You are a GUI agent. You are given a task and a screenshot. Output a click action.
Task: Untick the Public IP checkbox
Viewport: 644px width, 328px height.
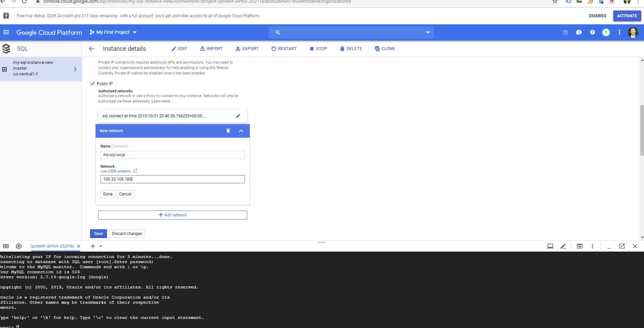92,84
